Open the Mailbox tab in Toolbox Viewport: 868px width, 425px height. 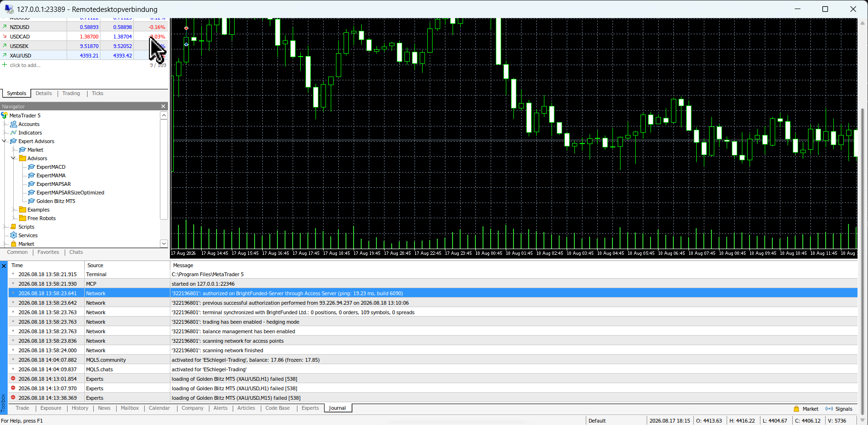pyautogui.click(x=129, y=408)
